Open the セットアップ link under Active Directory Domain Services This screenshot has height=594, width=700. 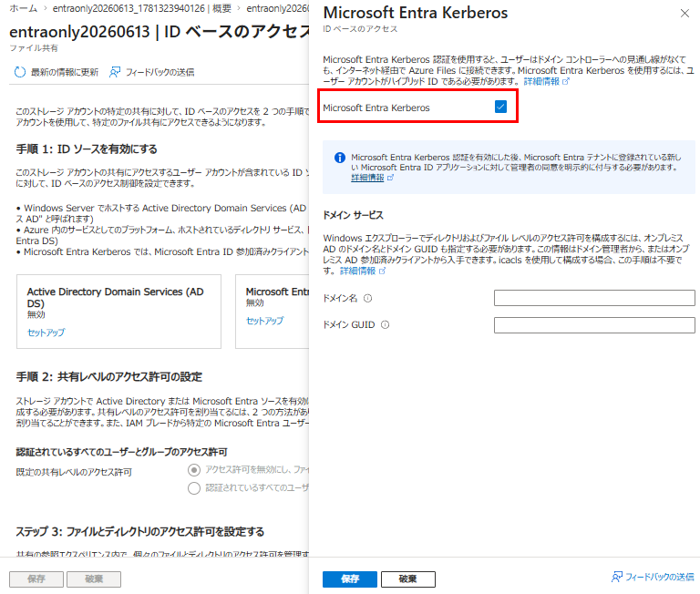[46, 333]
